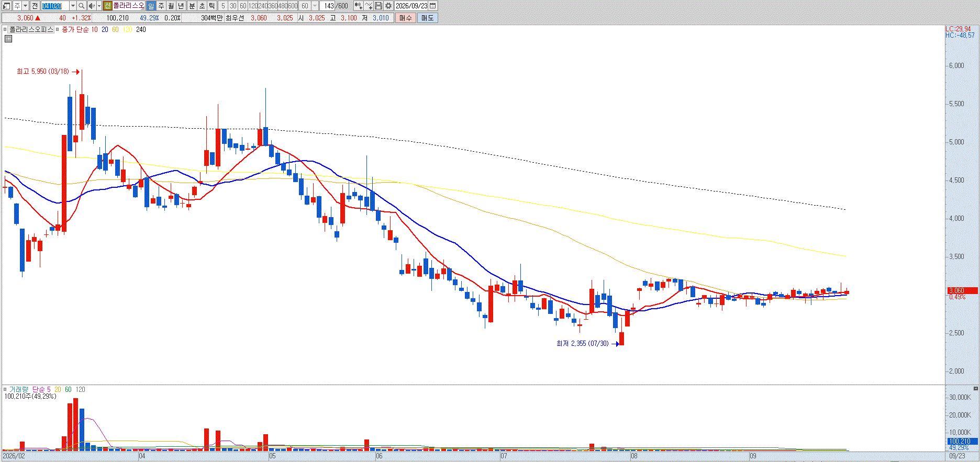
Task: Click the red 3,060 current price tag
Action: [962, 290]
